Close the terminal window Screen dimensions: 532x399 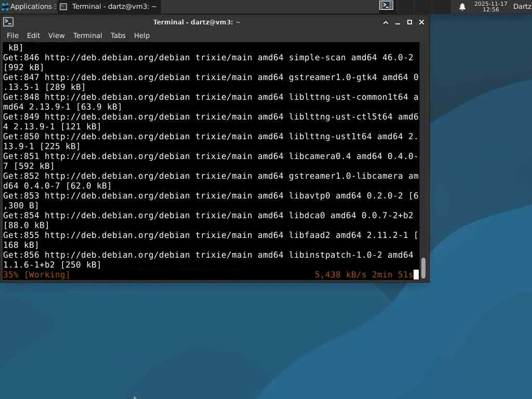(x=421, y=22)
